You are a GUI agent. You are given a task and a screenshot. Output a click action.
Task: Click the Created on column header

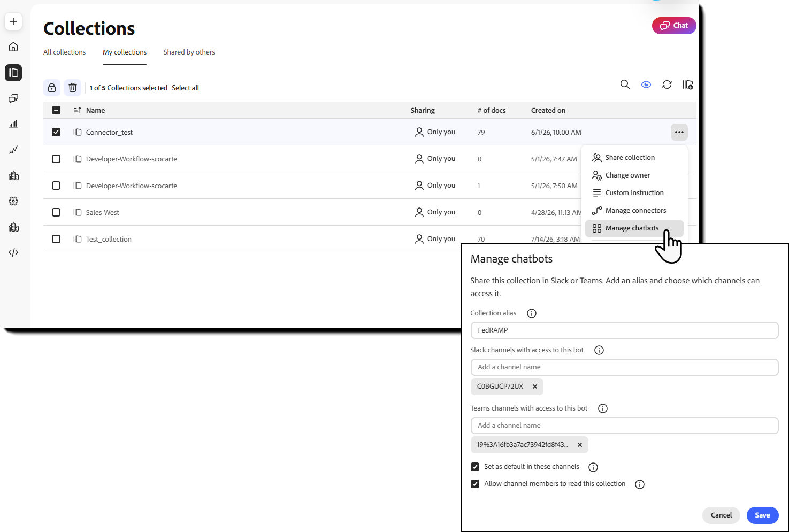548,110
